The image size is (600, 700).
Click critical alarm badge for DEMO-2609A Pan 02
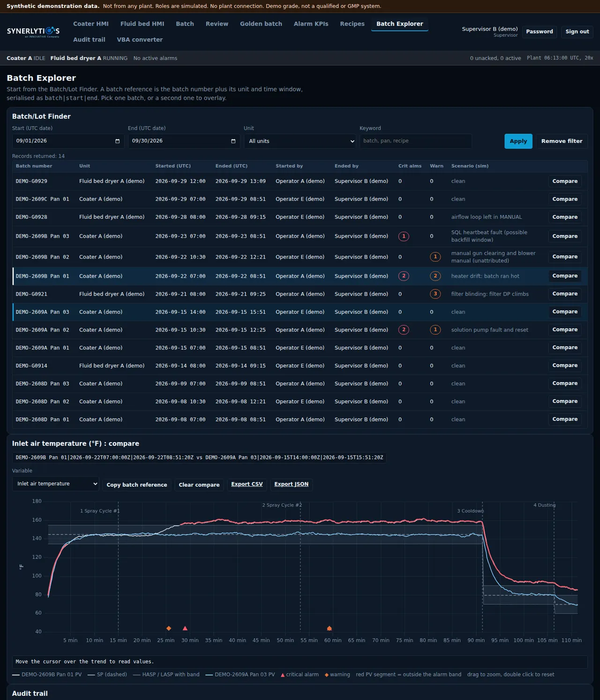point(404,330)
